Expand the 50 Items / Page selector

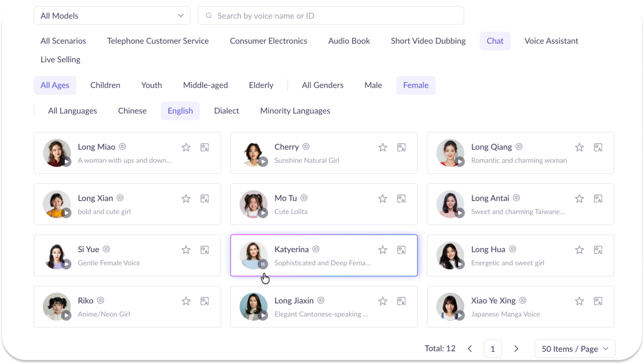tap(575, 349)
